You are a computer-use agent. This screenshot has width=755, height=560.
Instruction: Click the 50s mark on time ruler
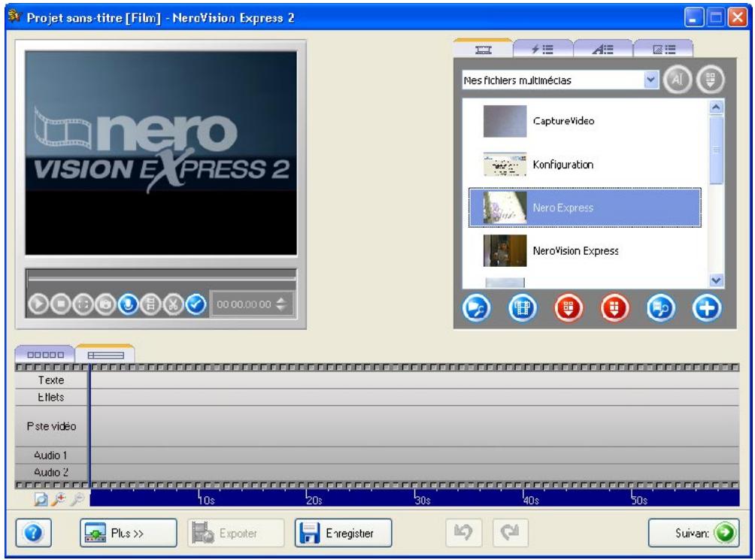tap(639, 500)
